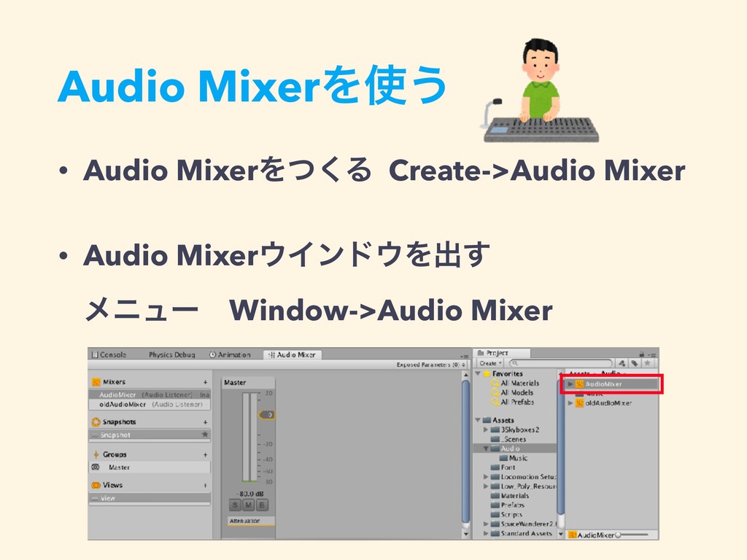Click the start snapshot star icon
747x560 pixels.
click(205, 435)
